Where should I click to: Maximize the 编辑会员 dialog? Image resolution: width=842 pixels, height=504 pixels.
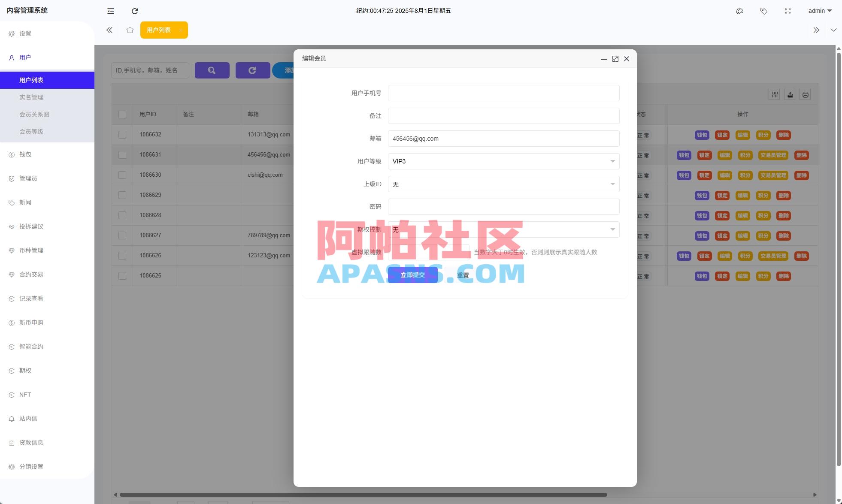pos(615,59)
